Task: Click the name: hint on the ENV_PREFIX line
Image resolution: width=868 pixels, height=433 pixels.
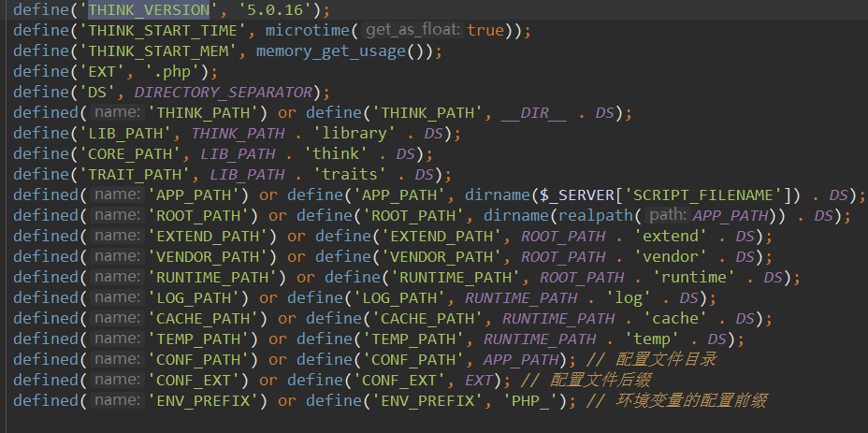Action: coord(117,401)
